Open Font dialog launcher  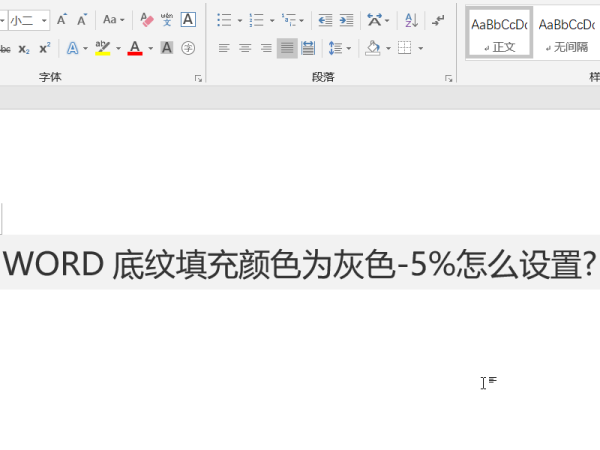click(x=198, y=78)
